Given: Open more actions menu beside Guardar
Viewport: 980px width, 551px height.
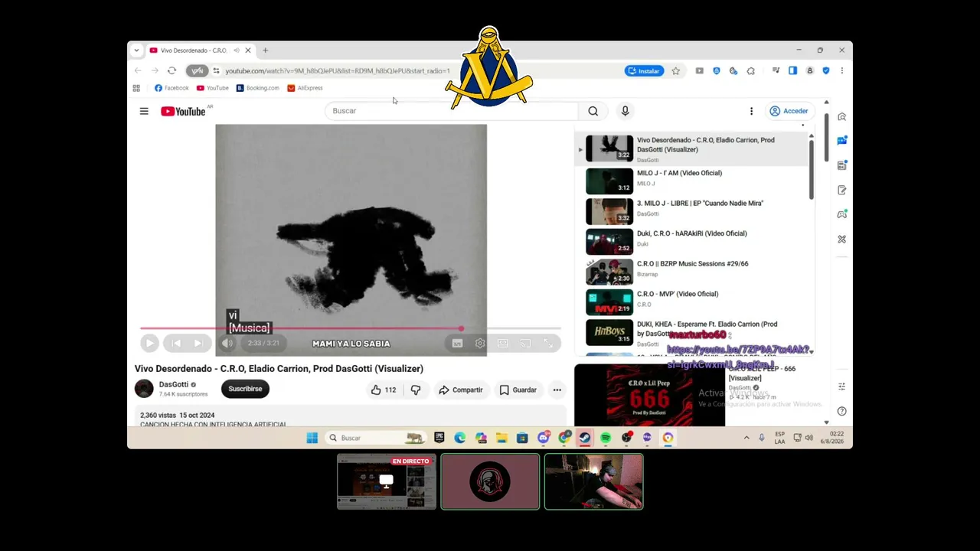Looking at the screenshot, I should [x=557, y=390].
